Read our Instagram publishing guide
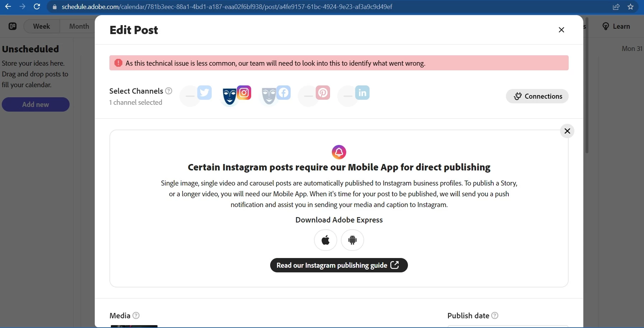Screen dimensions: 644x328 point(339,265)
